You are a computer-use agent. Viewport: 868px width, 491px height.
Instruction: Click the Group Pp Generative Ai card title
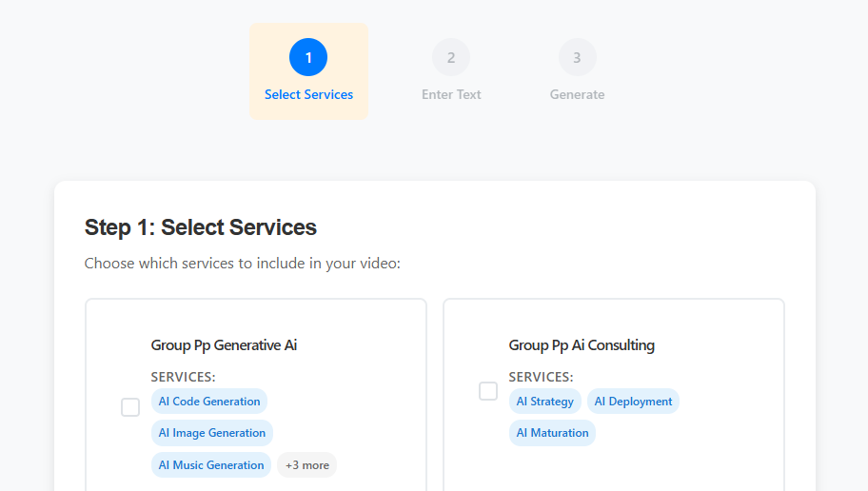pos(224,345)
